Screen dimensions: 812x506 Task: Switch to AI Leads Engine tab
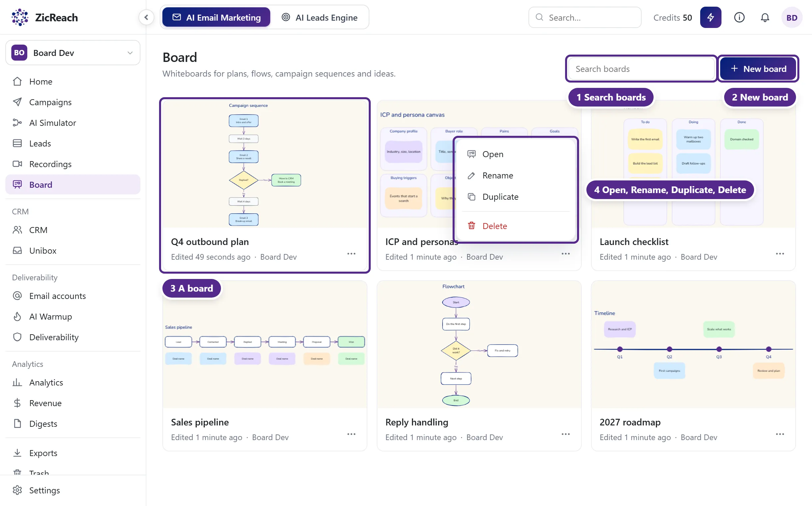pos(319,17)
